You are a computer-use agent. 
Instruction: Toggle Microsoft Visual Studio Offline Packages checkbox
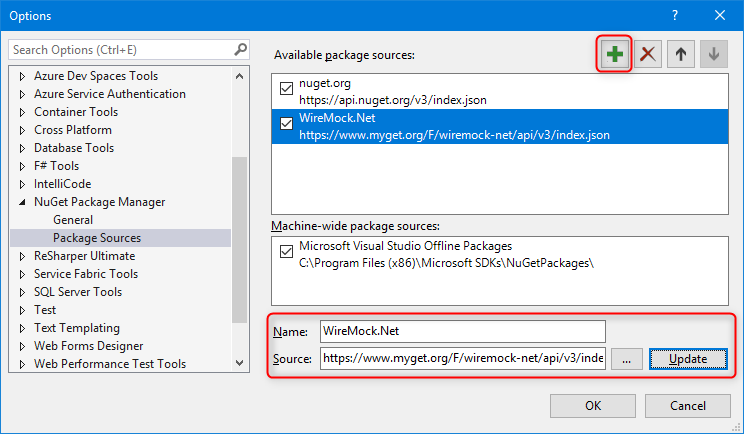tap(287, 254)
